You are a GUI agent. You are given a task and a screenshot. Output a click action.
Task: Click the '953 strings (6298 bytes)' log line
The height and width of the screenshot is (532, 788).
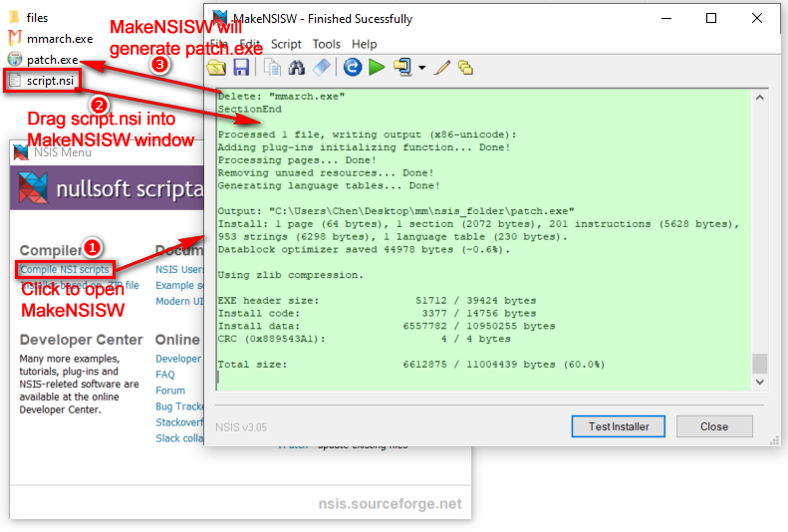pos(393,237)
